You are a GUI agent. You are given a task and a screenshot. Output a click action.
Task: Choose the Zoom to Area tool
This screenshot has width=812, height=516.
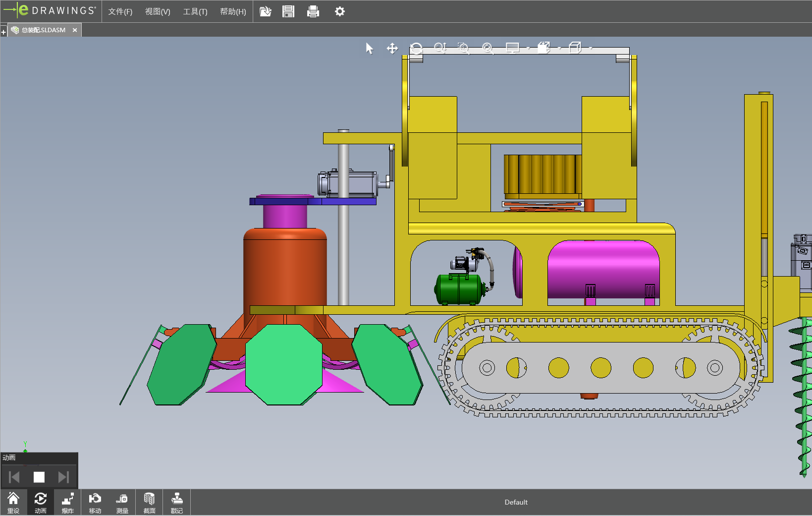pyautogui.click(x=463, y=48)
